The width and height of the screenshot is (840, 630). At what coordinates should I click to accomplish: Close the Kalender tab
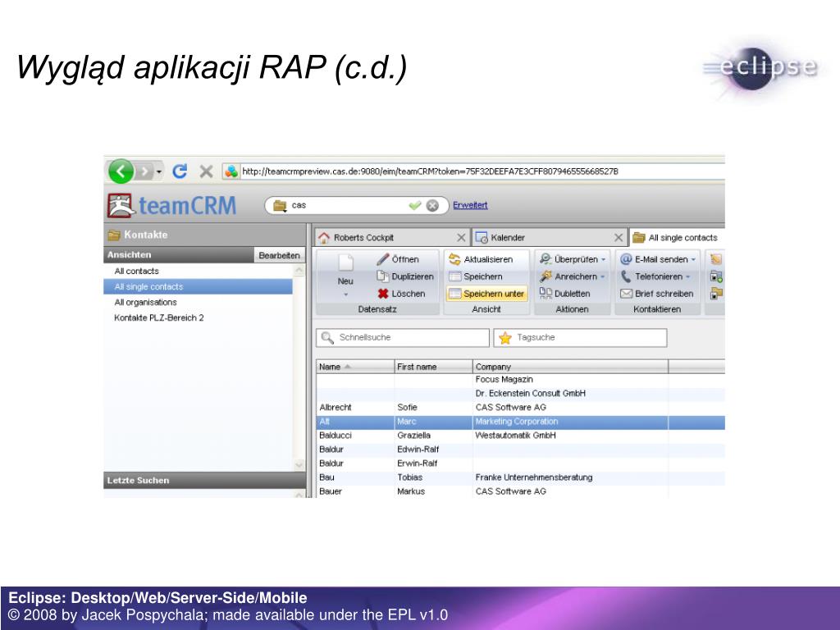[x=619, y=237]
